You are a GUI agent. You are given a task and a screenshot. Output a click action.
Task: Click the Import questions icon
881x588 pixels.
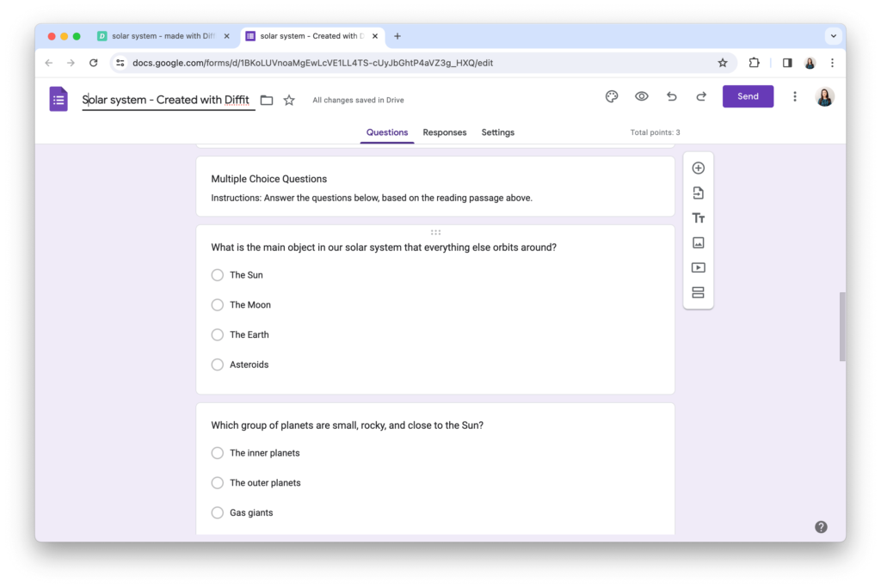(x=698, y=193)
